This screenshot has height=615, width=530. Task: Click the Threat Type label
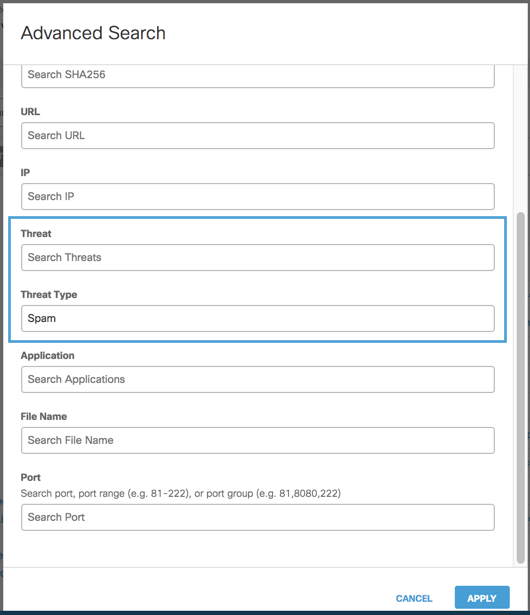coord(49,295)
